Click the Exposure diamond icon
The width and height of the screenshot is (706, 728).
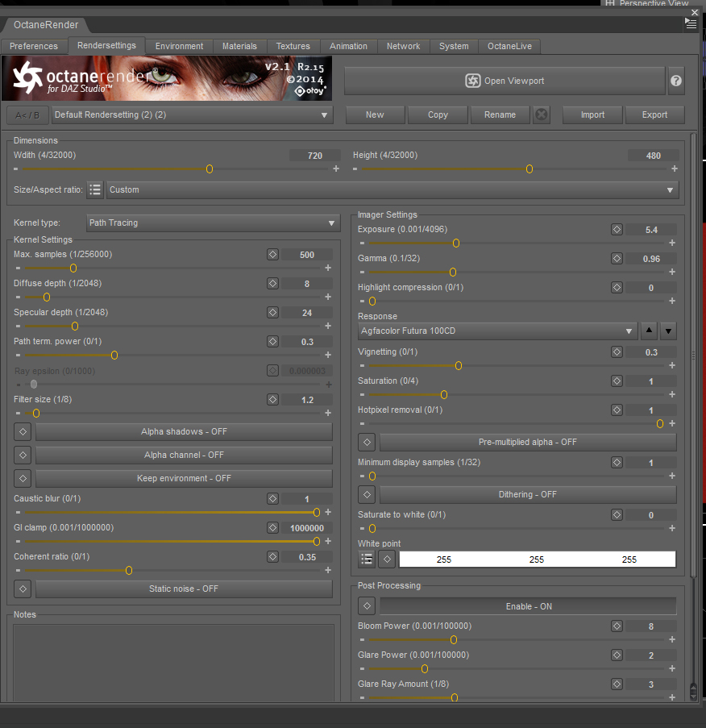point(617,229)
